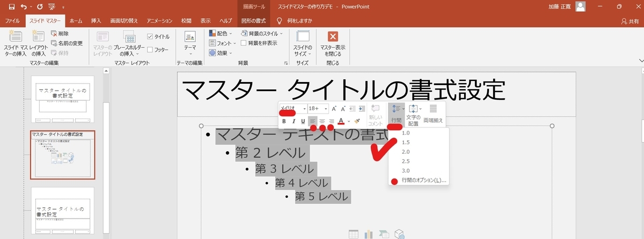The image size is (644, 239).
Task: Click the Insert Table icon in content placeholder
Action: pos(354,234)
